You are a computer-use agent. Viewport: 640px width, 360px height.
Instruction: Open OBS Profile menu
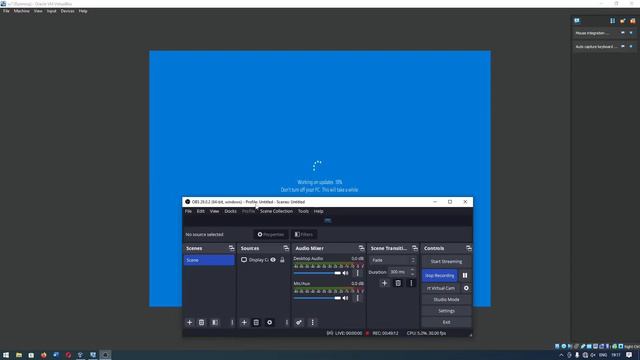click(x=248, y=211)
